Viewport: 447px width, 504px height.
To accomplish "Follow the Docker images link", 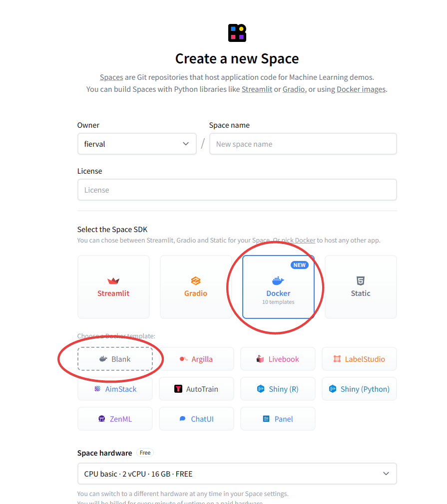I will (x=361, y=89).
